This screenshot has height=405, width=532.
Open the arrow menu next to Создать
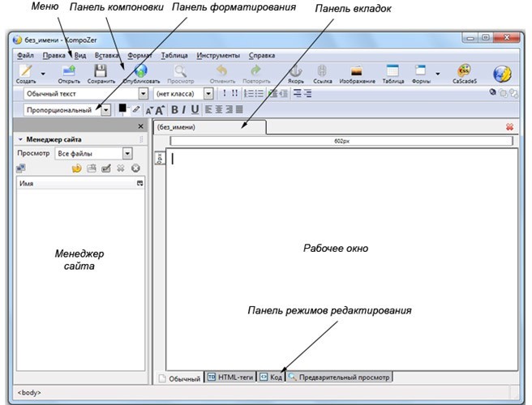coord(43,74)
